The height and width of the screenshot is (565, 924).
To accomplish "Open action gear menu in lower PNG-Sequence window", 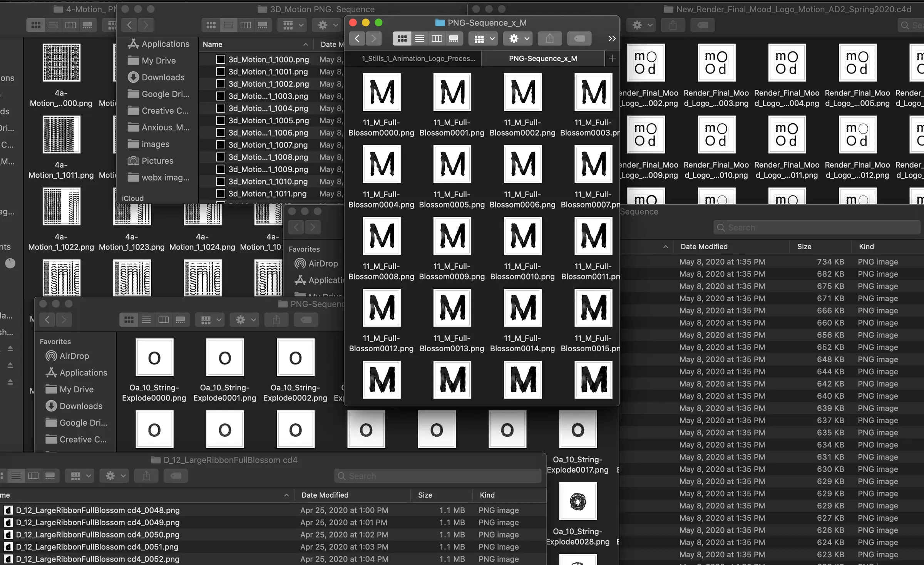I will [x=245, y=320].
